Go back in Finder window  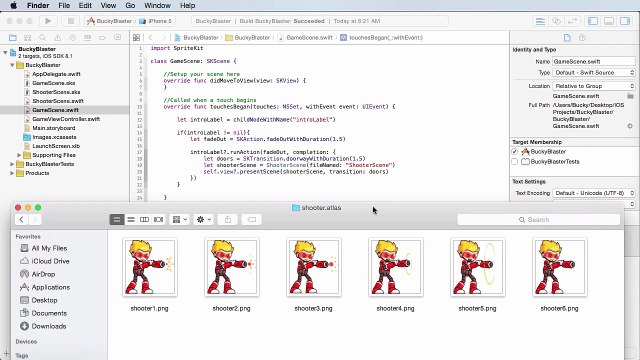pyautogui.click(x=22, y=220)
